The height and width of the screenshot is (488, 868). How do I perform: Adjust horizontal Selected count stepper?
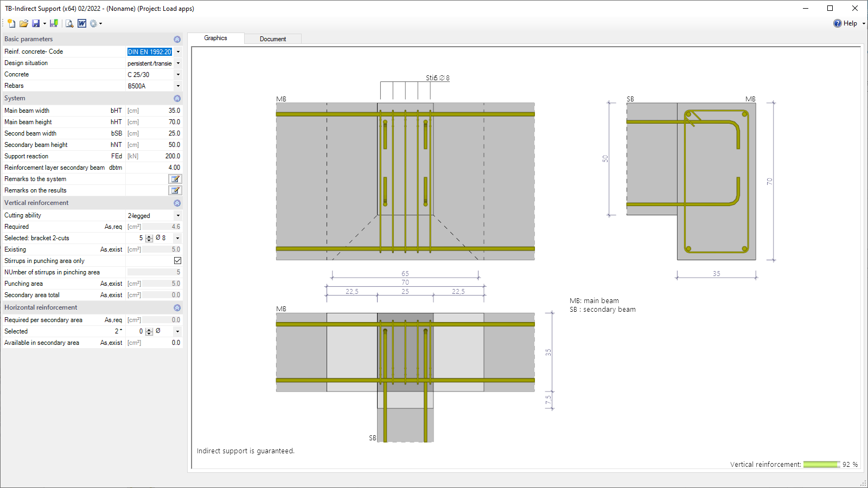[149, 331]
